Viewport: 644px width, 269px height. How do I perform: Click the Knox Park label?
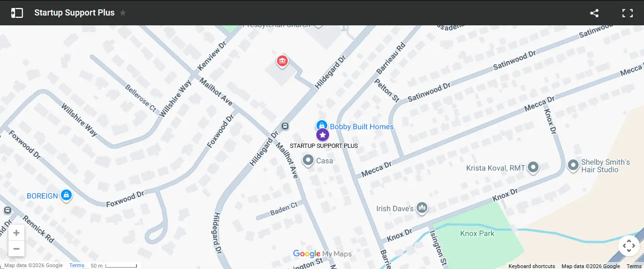pos(477,233)
